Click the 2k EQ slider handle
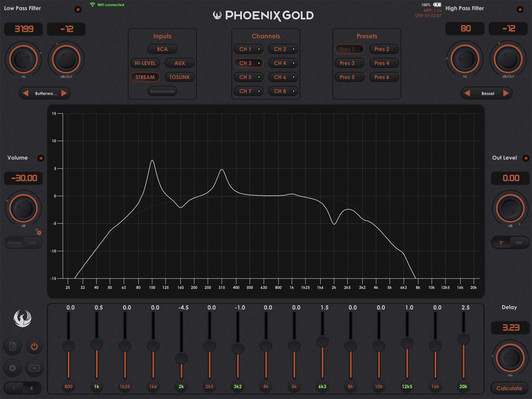532x399 pixels. 181,358
